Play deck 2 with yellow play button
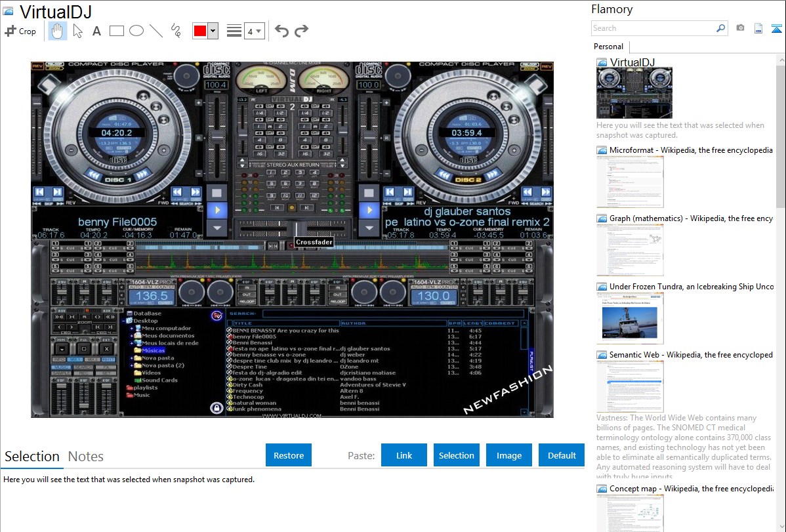The width and height of the screenshot is (786, 532). point(369,210)
